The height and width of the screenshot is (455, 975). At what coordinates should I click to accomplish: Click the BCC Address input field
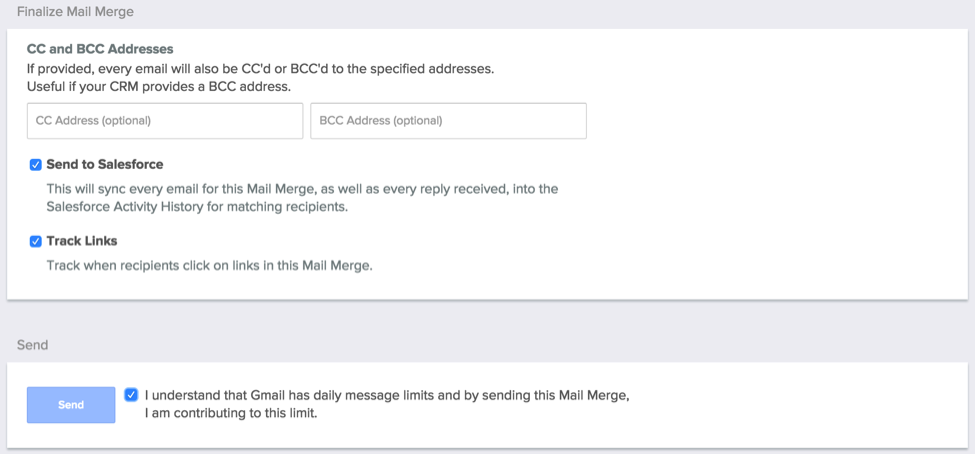click(x=448, y=121)
